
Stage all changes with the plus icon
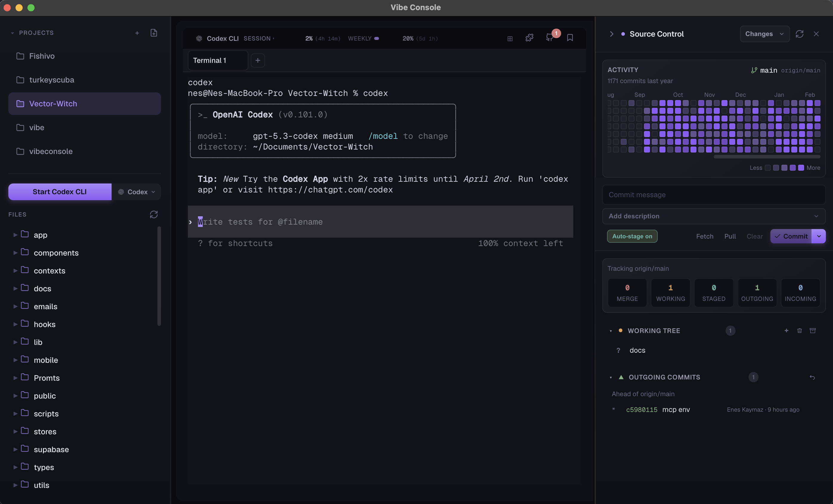coord(786,331)
